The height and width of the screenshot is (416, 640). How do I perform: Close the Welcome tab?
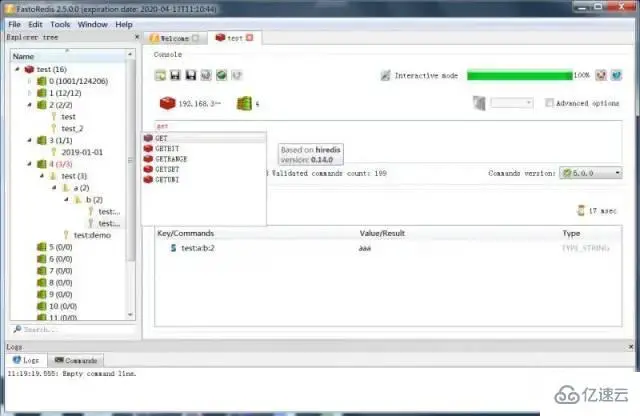click(x=196, y=38)
